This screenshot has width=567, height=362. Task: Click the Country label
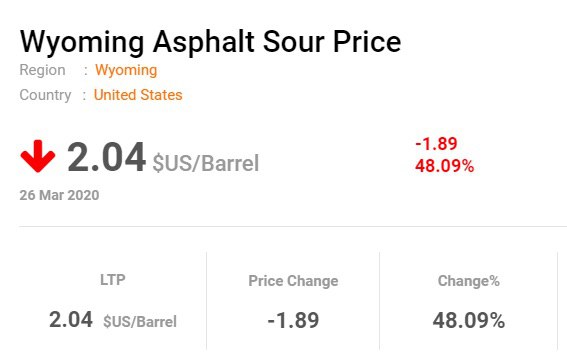click(45, 95)
